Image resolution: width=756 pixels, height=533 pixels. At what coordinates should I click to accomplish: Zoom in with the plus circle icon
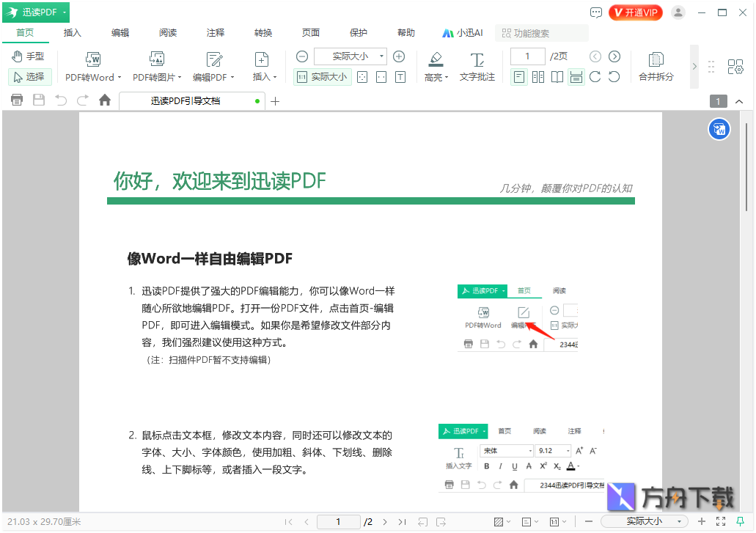[399, 56]
